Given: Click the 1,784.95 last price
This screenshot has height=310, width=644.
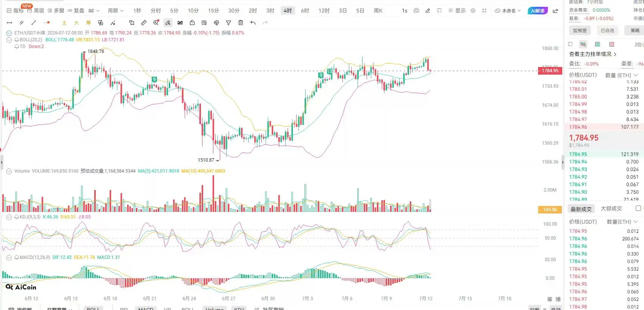Looking at the screenshot, I should 584,138.
